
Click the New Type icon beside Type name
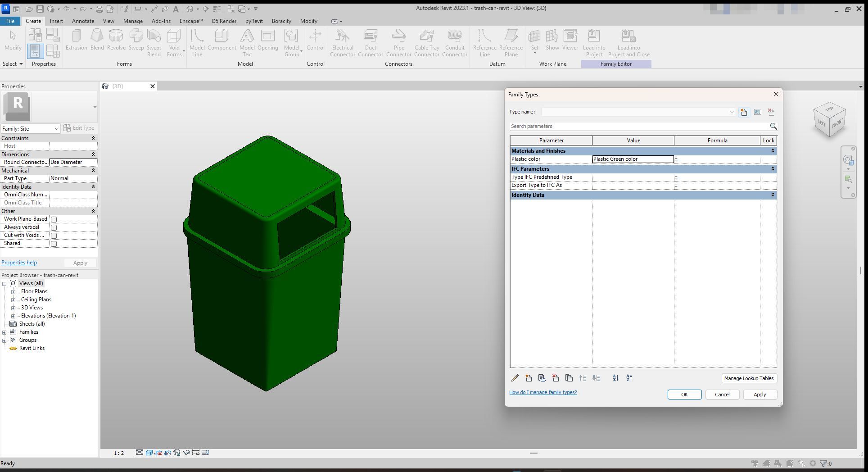click(x=744, y=112)
